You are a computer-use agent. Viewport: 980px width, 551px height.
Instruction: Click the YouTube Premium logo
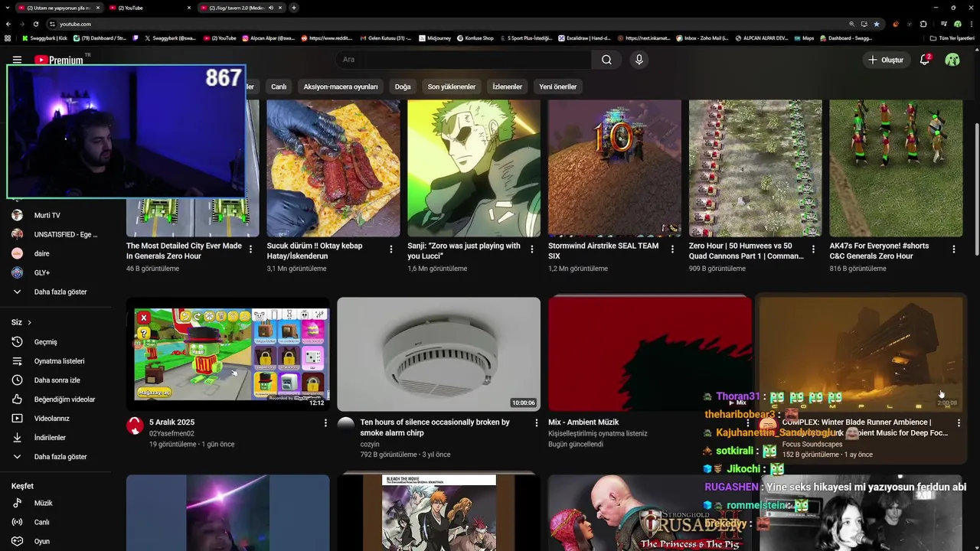[x=59, y=60]
